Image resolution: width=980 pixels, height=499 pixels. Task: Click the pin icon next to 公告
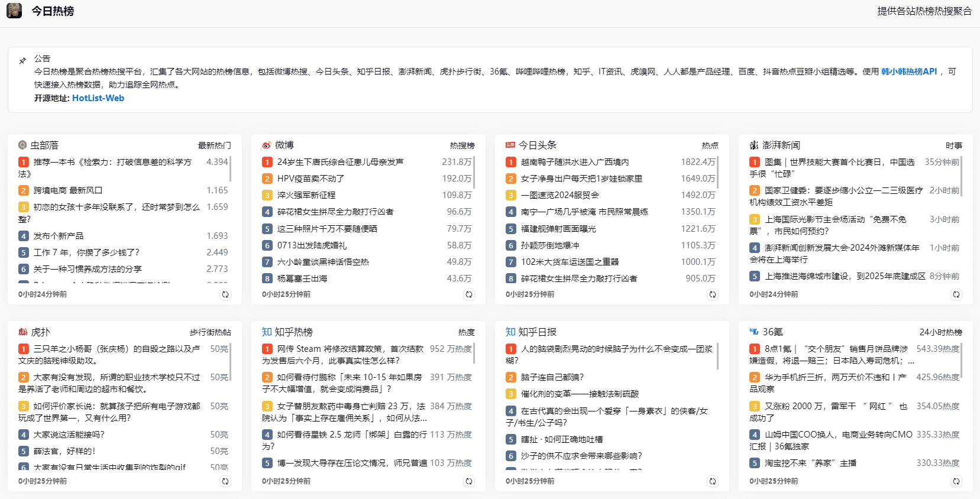coord(22,60)
